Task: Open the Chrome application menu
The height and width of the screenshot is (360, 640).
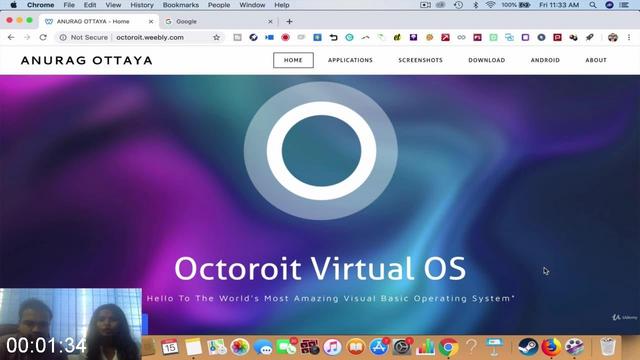Action: point(40,5)
